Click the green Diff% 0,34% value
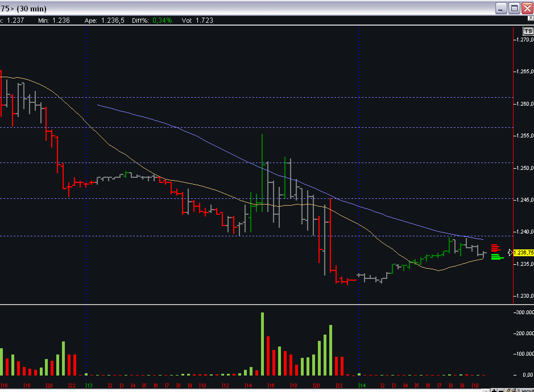 [x=162, y=20]
